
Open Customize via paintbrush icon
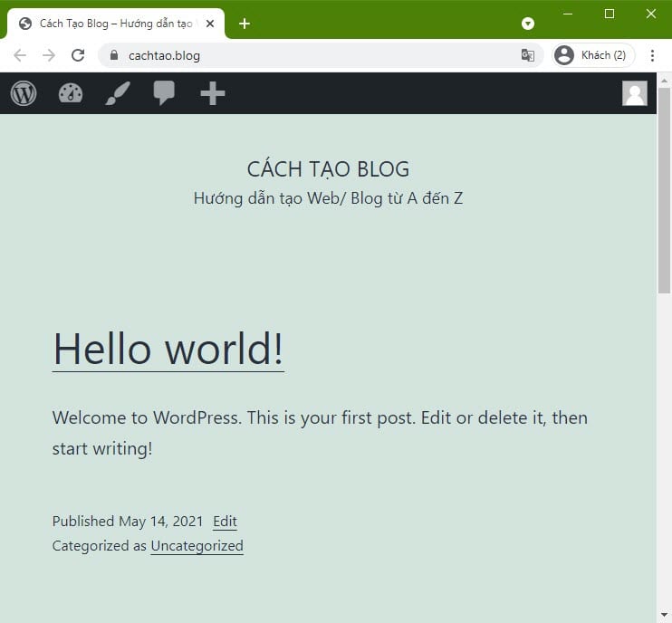(118, 93)
